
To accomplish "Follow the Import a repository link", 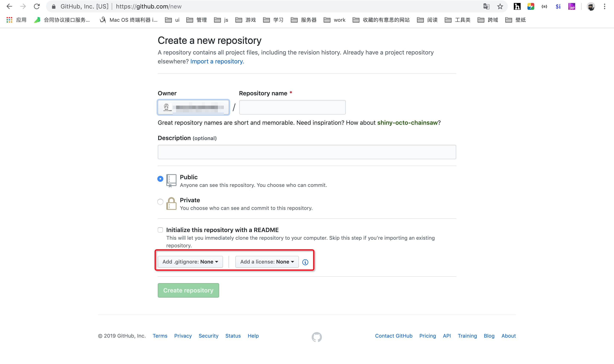I will point(217,61).
